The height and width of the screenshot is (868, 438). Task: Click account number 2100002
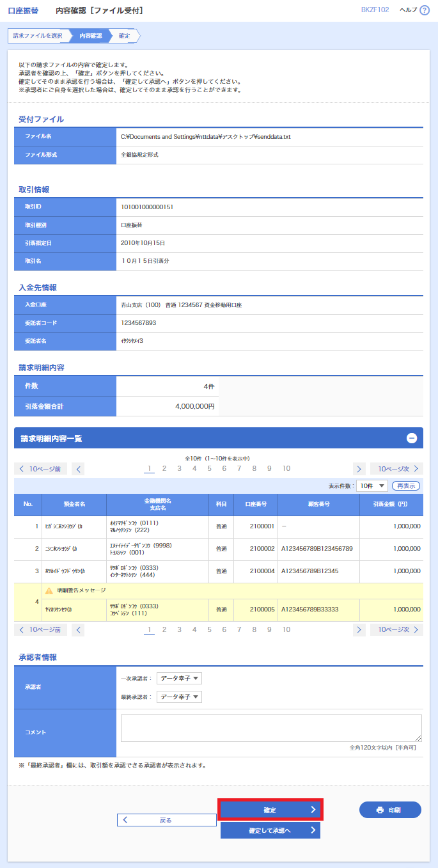[262, 549]
